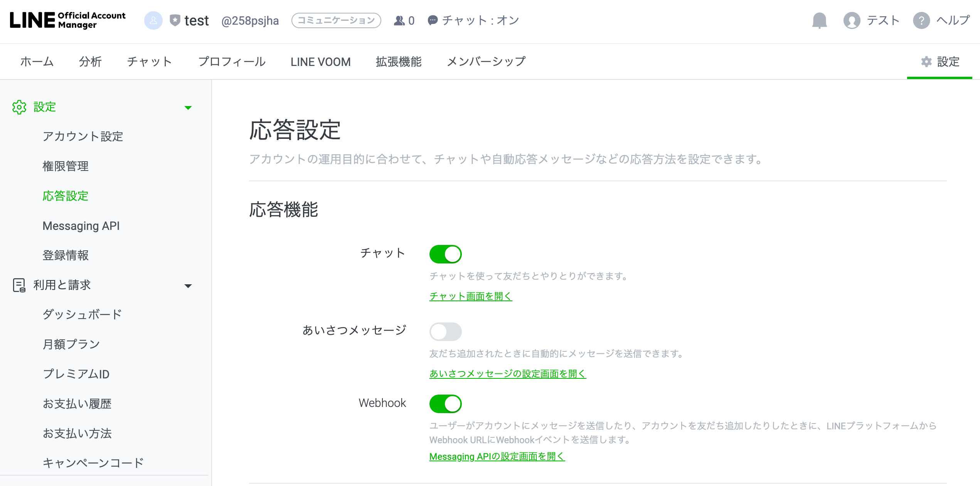Click the verified badge beside test

coord(175,20)
